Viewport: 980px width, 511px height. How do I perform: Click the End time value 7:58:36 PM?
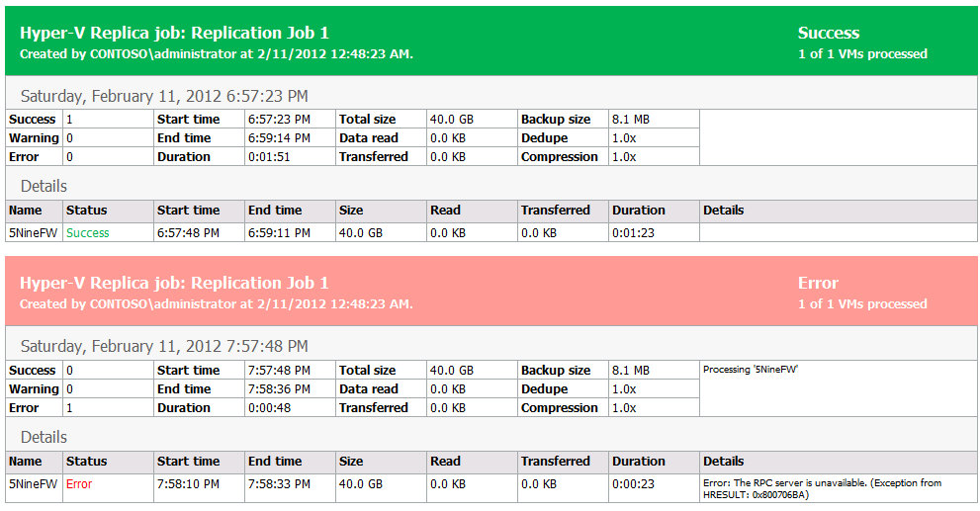(x=280, y=389)
